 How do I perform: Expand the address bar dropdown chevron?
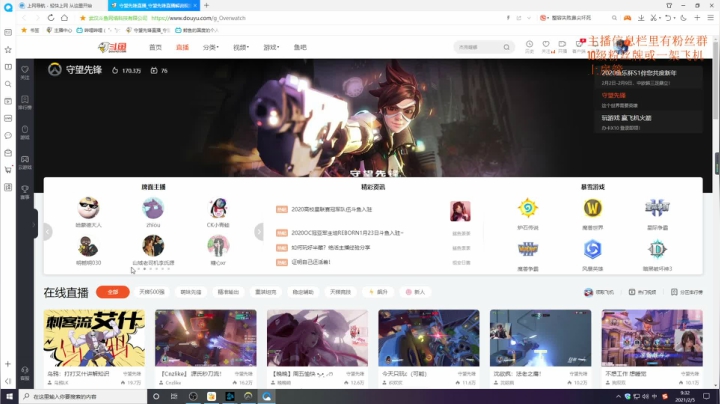529,18
